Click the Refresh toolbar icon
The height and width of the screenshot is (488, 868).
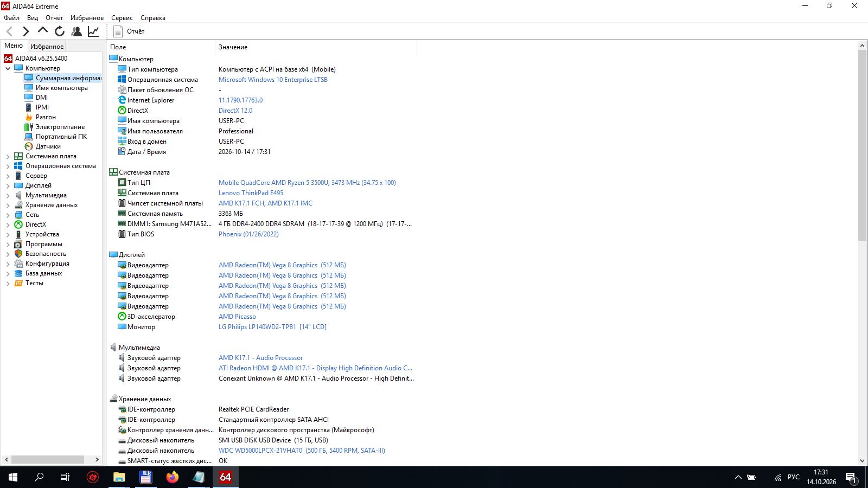pyautogui.click(x=60, y=31)
